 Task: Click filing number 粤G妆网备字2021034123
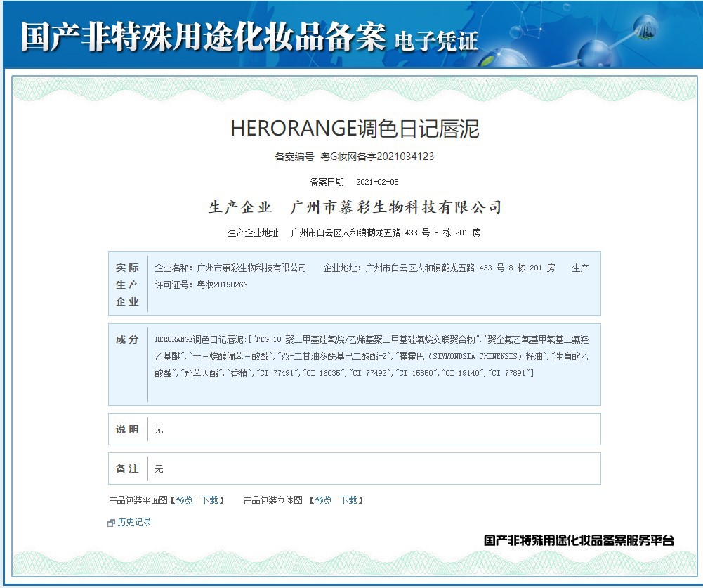(377, 157)
